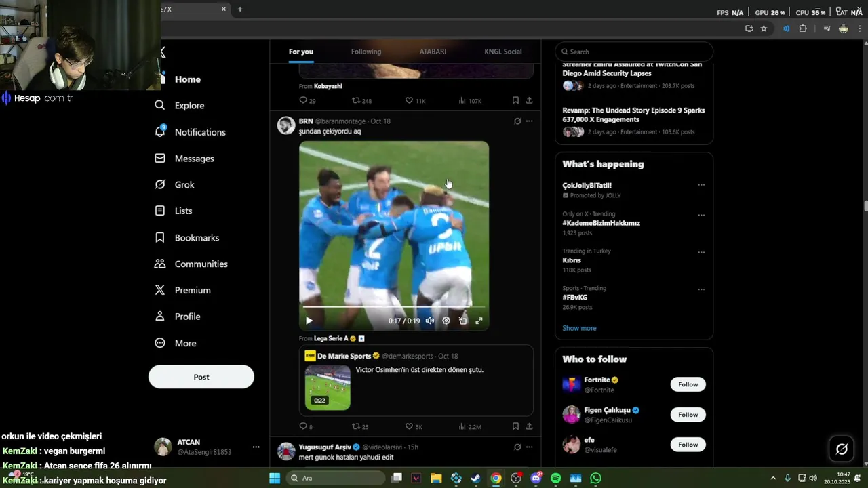This screenshot has width=868, height=488.
Task: Open options for Kıbrıs trend
Action: [x=701, y=252]
